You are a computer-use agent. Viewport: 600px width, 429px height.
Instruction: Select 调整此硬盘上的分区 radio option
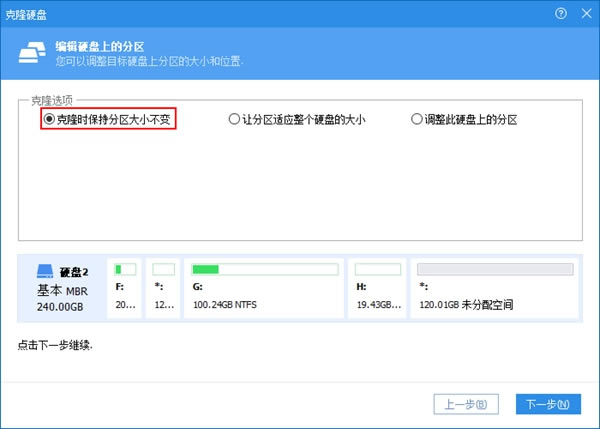[x=464, y=119]
